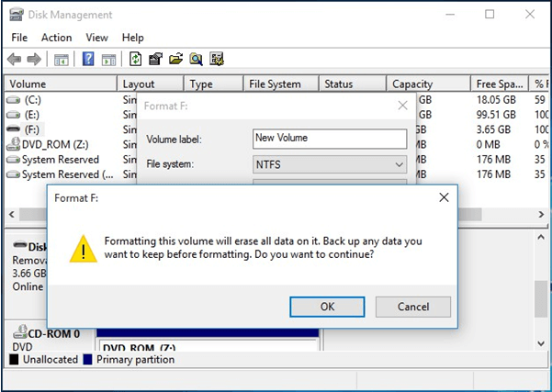Click the disk pane vertical scrollbar thumb
This screenshot has width=552, height=392.
click(x=541, y=298)
